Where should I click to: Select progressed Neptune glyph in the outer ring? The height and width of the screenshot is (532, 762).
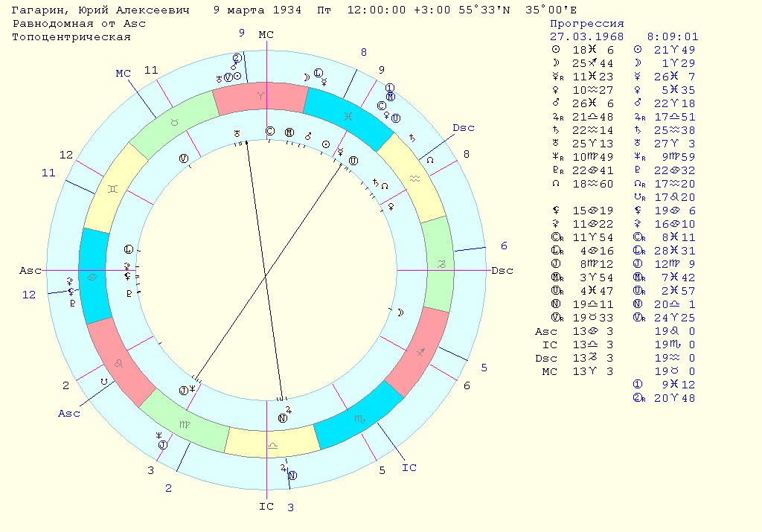159,435
